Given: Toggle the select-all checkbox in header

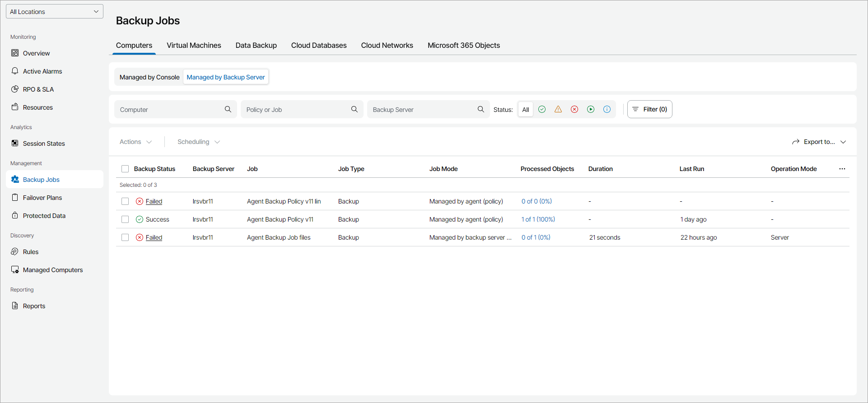Looking at the screenshot, I should tap(125, 169).
